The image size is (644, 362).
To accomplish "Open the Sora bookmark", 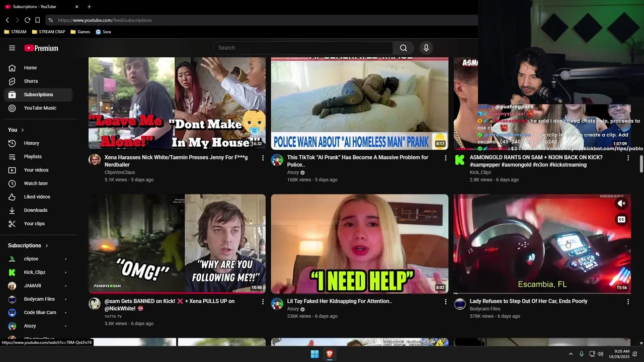I will click(103, 32).
